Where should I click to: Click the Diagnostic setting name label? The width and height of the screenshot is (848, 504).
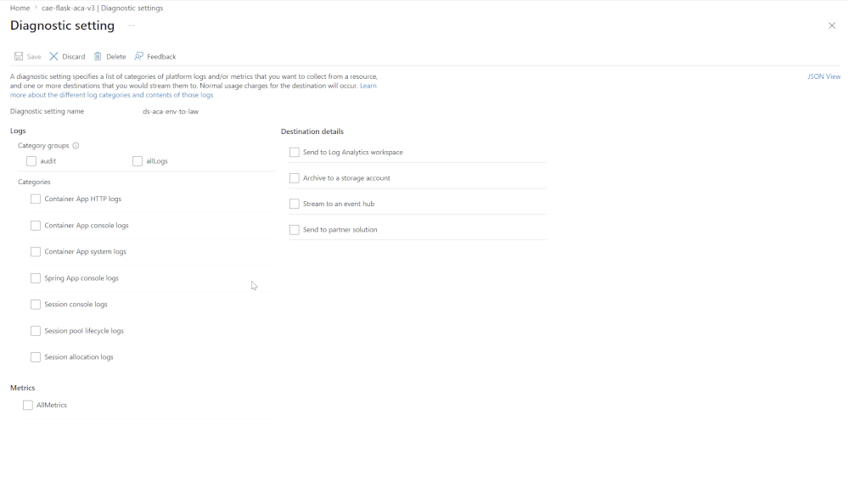coord(47,111)
